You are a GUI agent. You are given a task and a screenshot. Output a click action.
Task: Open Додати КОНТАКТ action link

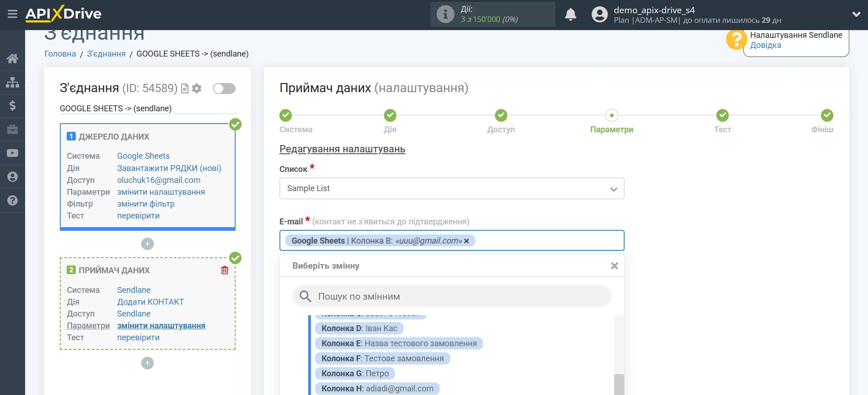coord(151,302)
